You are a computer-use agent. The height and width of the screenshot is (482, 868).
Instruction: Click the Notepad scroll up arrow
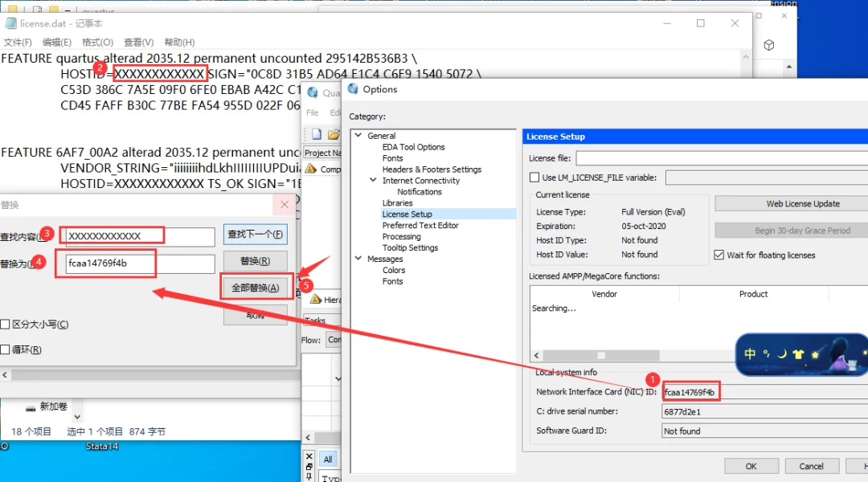point(746,57)
